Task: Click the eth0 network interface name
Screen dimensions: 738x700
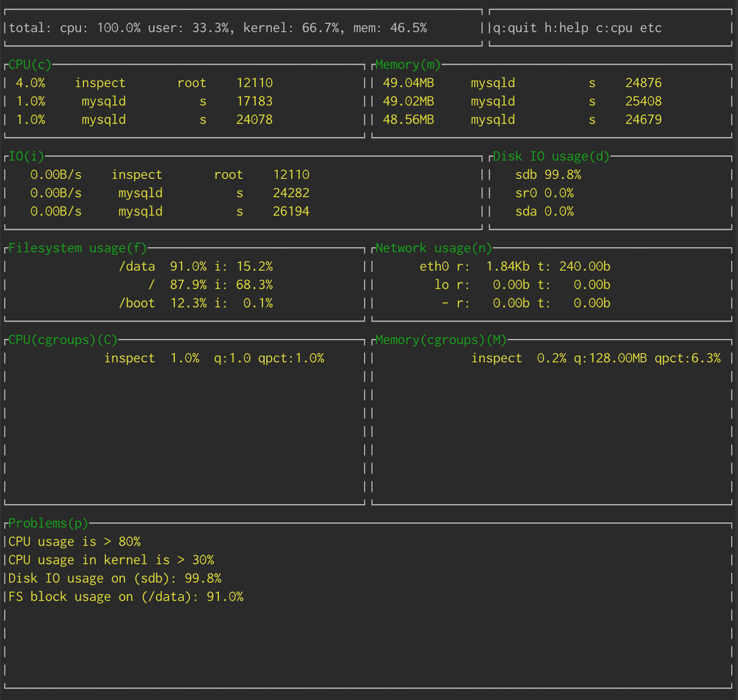Action: pos(434,267)
